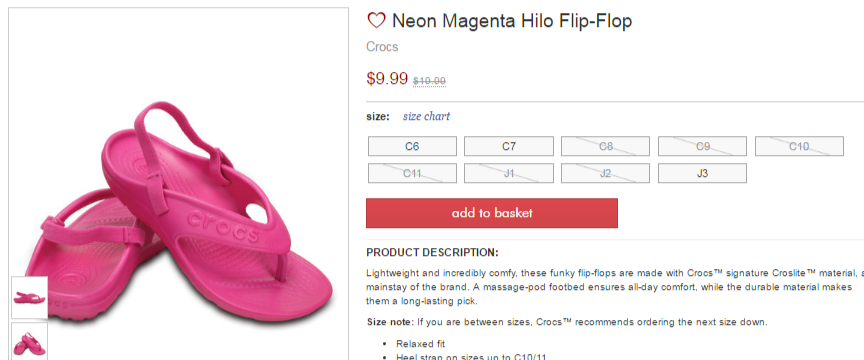The height and width of the screenshot is (360, 864).
Task: Click the $9.99 sale price
Action: click(387, 78)
